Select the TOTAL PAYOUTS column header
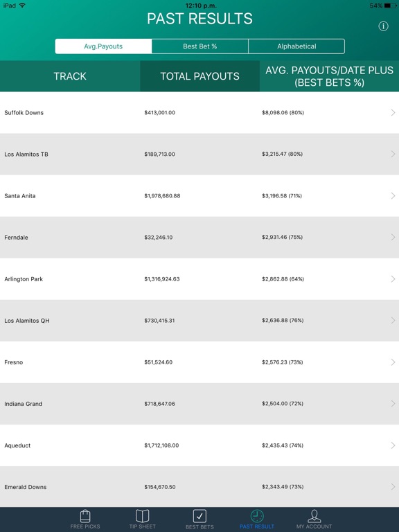This screenshot has height=532, width=399. tap(199, 76)
